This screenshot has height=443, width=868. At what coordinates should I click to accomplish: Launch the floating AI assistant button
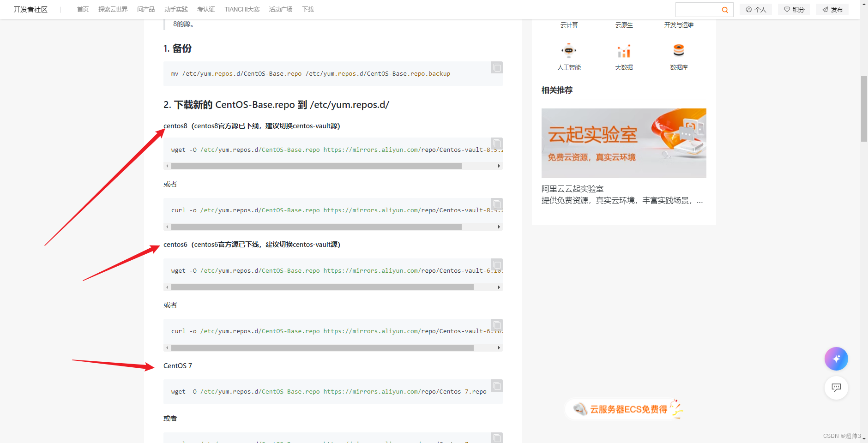pos(836,359)
